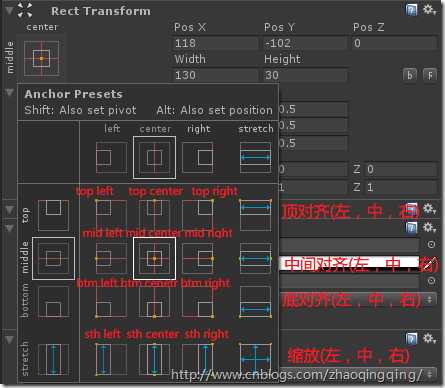Select bottom vertical preset in left column
445x388 pixels.
(x=53, y=302)
